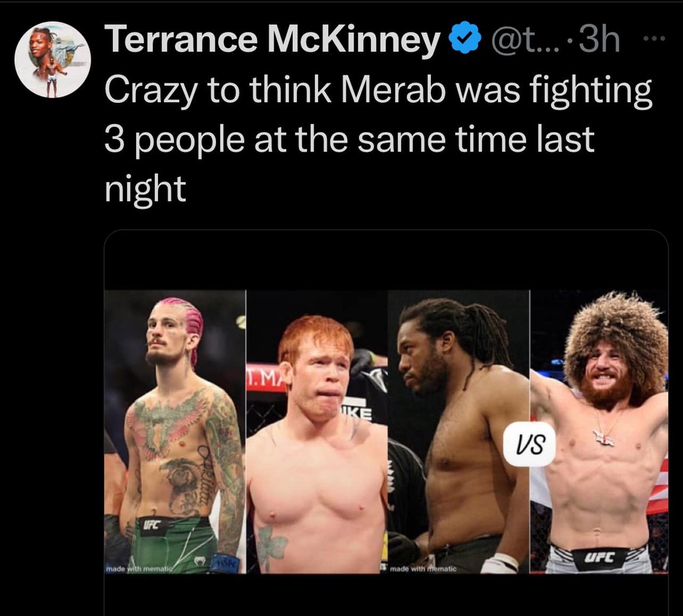Click the UFC logo on green shorts

point(151,526)
